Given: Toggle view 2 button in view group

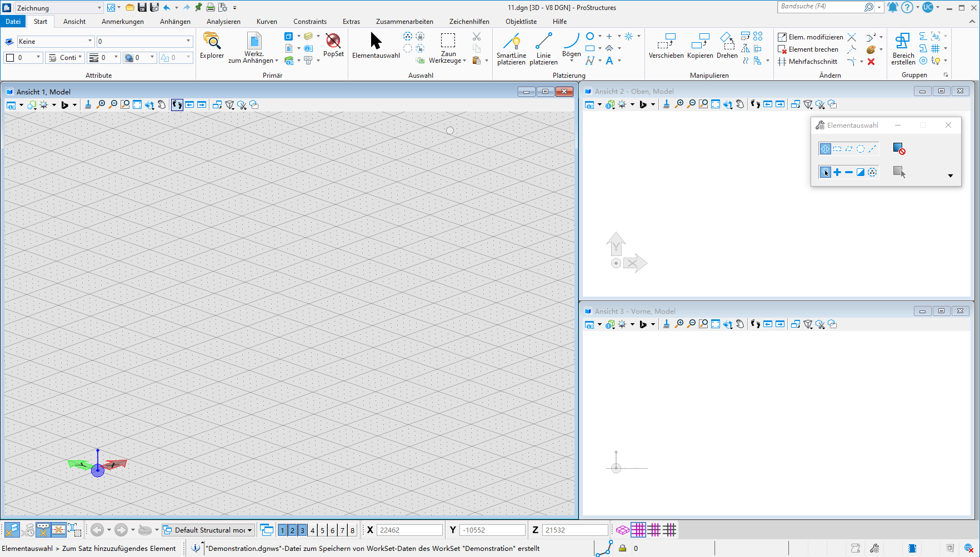Looking at the screenshot, I should pyautogui.click(x=292, y=530).
